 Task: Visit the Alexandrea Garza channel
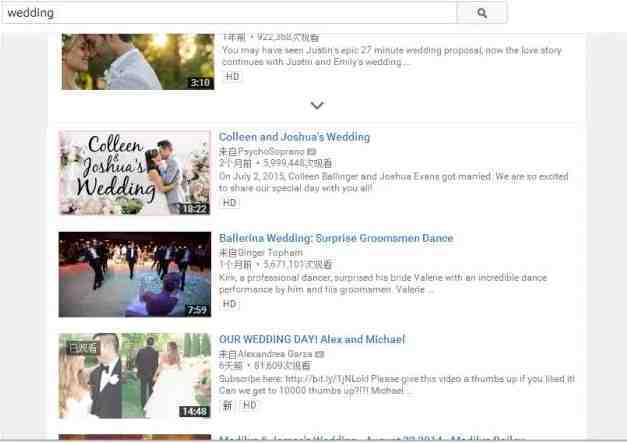[x=275, y=354]
